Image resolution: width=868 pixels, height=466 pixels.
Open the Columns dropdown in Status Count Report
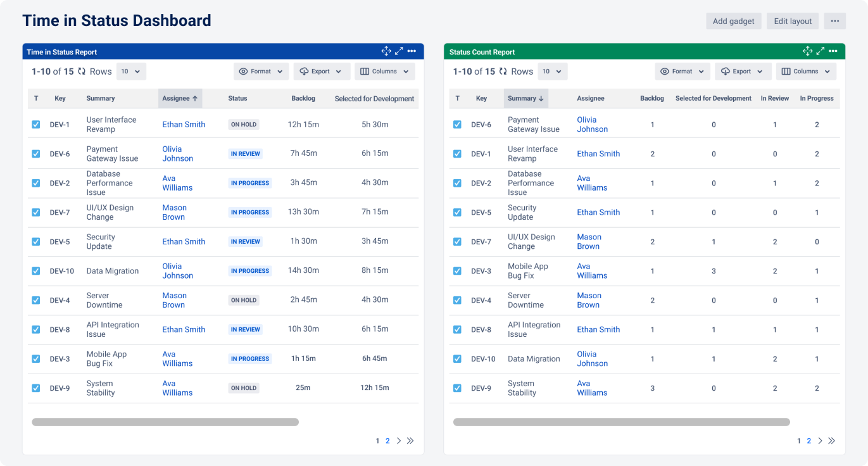click(x=805, y=71)
